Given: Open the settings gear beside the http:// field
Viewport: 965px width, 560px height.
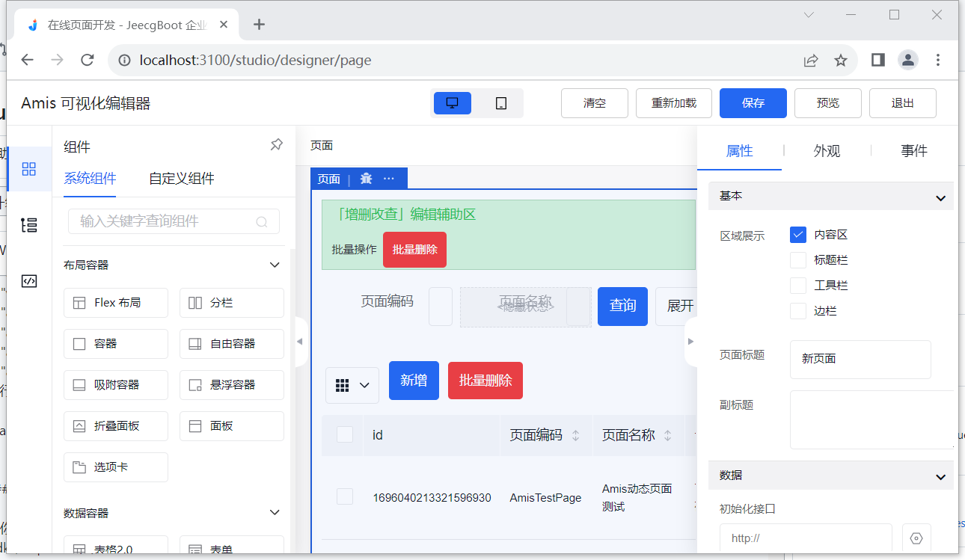Looking at the screenshot, I should coord(916,538).
